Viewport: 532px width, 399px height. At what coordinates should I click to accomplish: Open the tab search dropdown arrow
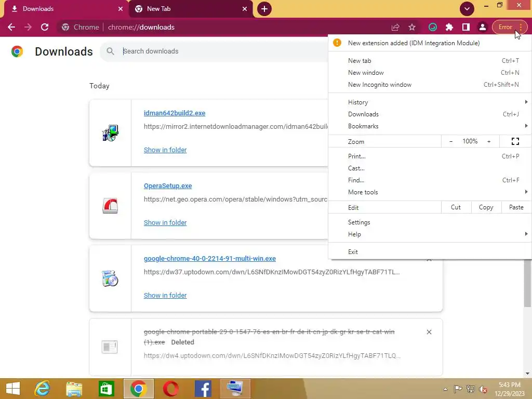click(x=467, y=9)
